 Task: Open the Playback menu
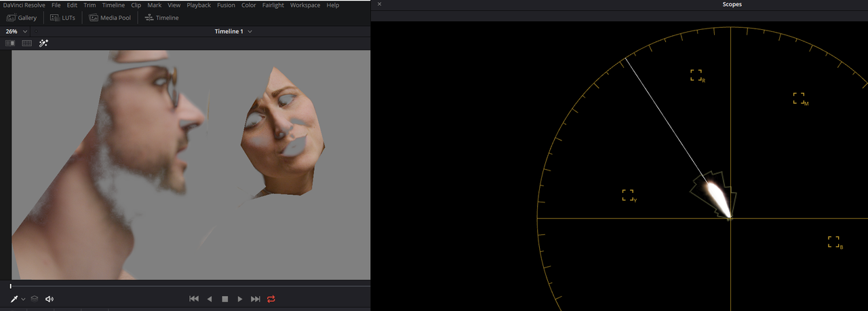(x=199, y=5)
